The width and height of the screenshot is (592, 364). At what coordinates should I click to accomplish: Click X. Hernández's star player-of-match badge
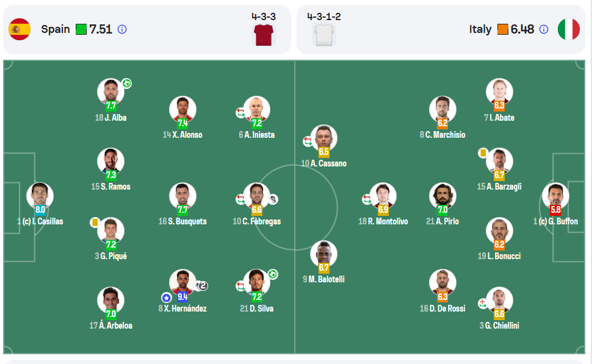click(x=166, y=298)
